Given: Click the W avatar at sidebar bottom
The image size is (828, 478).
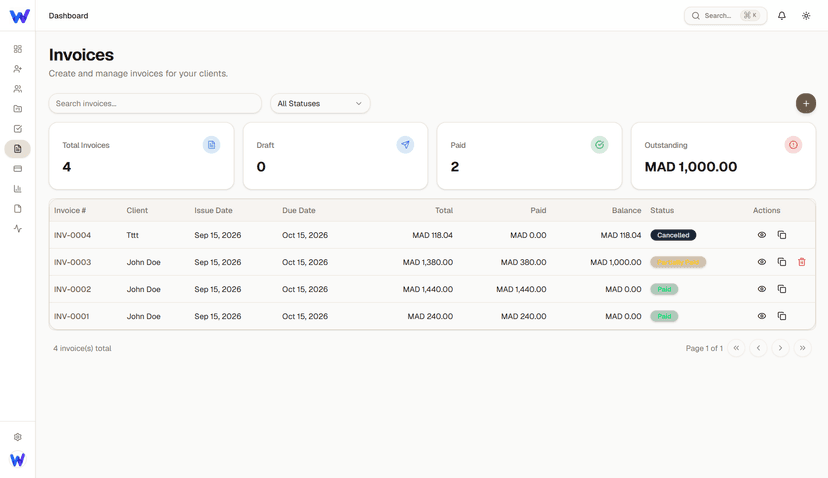Looking at the screenshot, I should tap(17, 460).
